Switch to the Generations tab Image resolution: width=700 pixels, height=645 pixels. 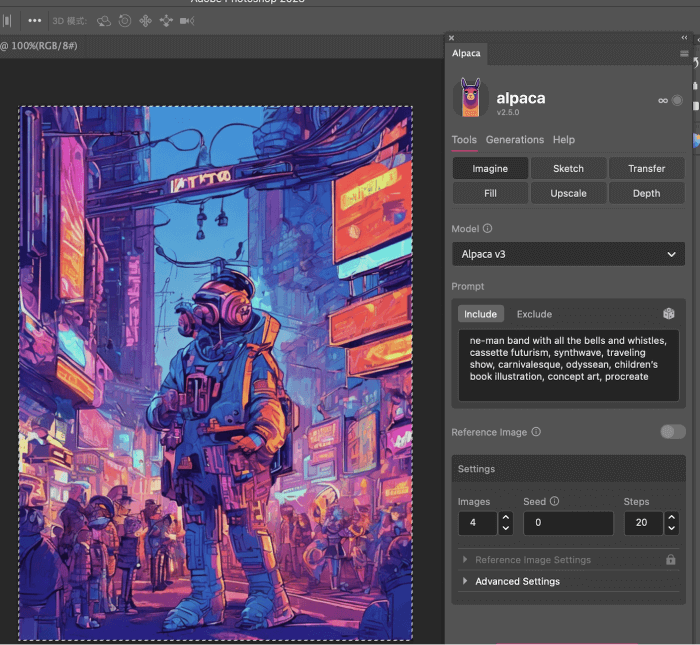point(514,140)
